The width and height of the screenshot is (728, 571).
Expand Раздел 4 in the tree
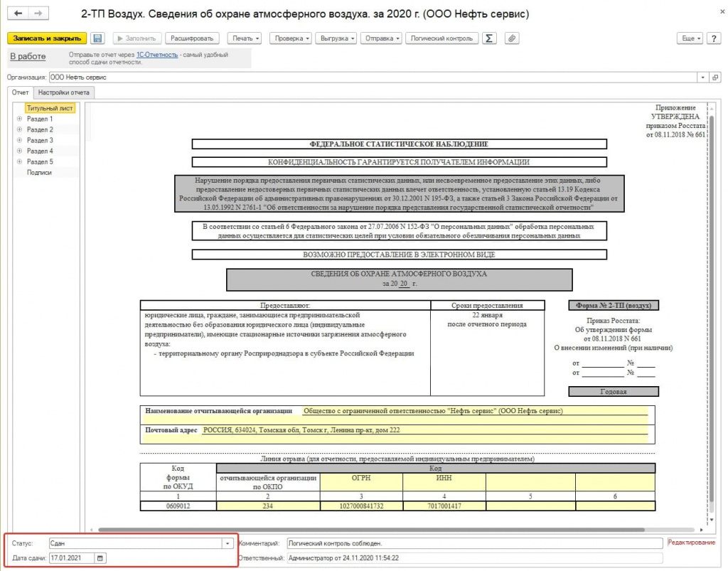19,151
